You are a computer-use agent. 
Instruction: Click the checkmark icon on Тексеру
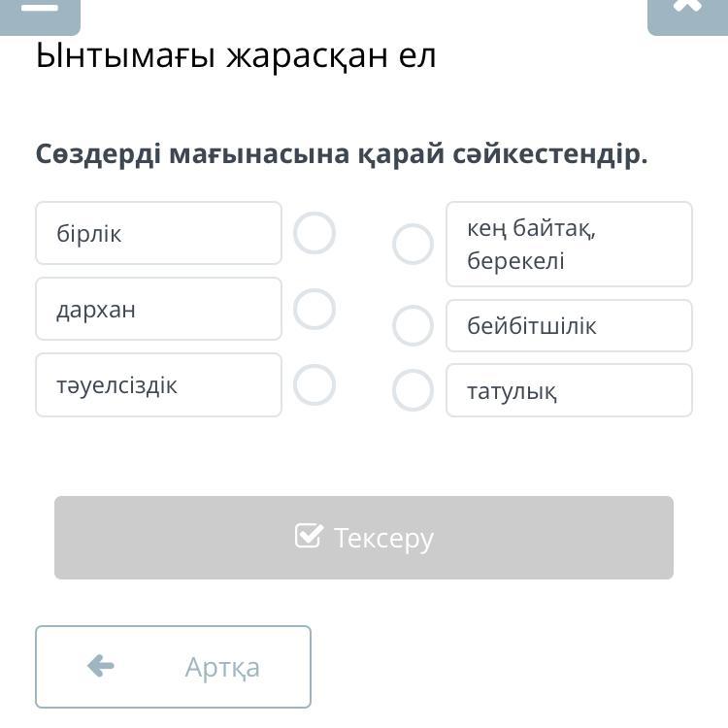(308, 536)
